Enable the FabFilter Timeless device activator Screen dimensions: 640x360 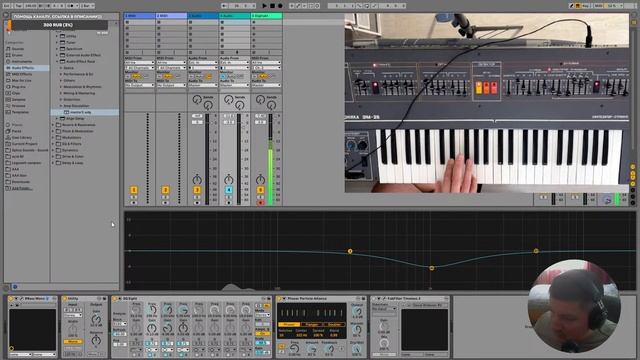tap(374, 299)
